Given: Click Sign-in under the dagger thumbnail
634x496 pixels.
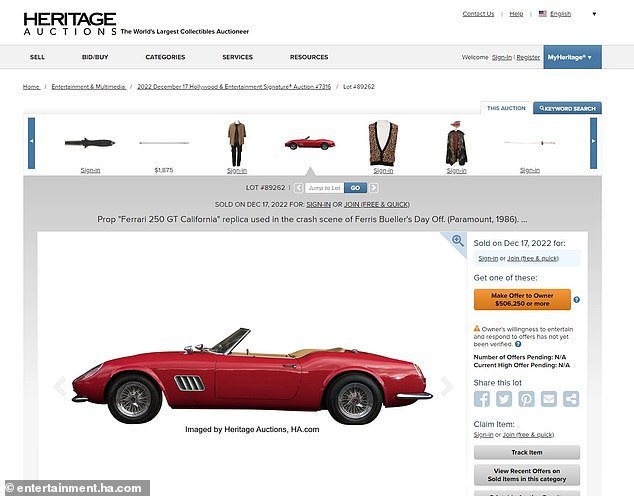Looking at the screenshot, I should [90, 171].
